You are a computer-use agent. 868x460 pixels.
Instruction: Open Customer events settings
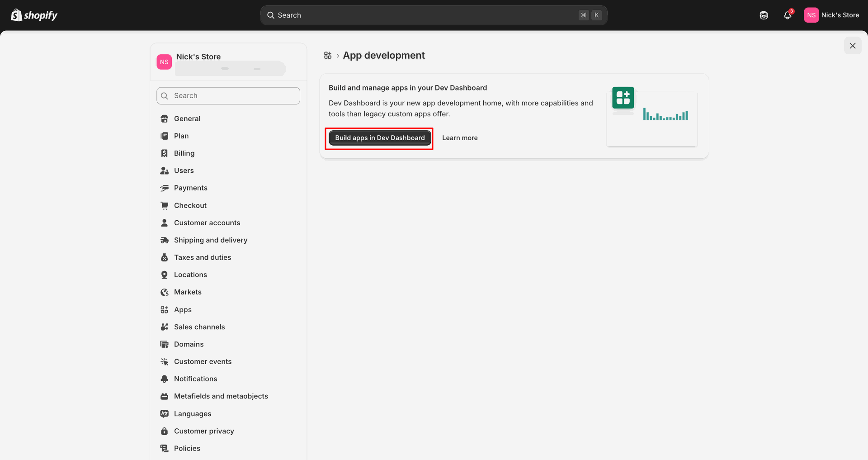(x=203, y=361)
